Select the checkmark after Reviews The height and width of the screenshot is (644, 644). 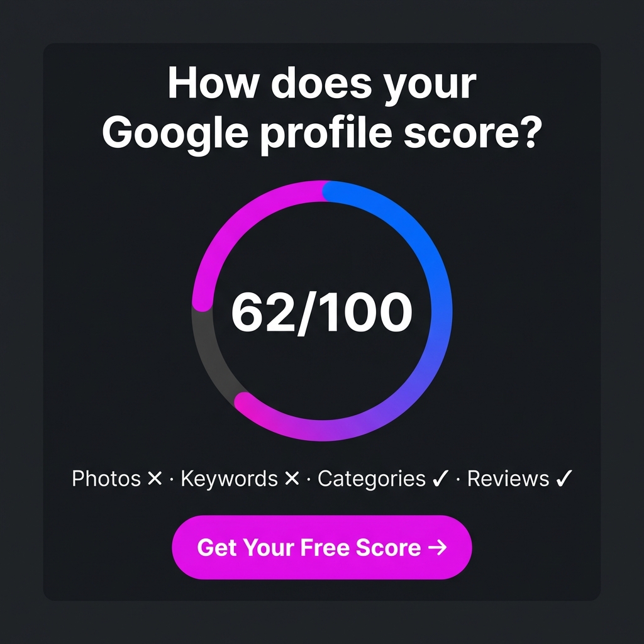[x=564, y=478]
